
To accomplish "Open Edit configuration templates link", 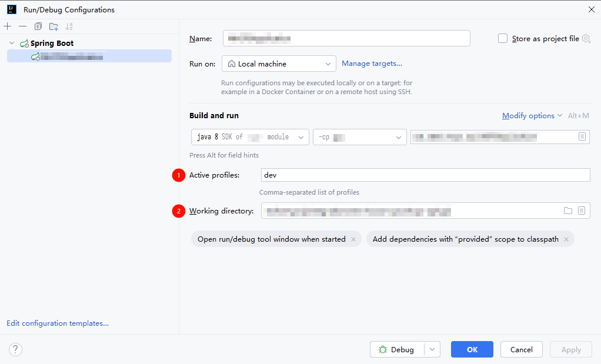I will [x=58, y=323].
